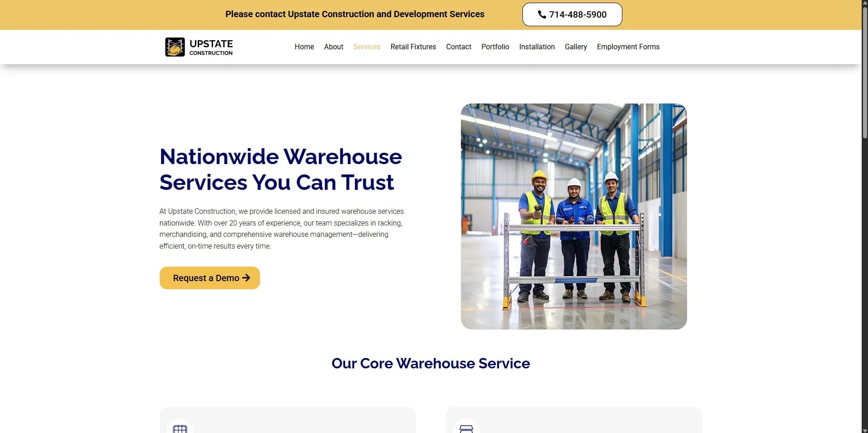Viewport: 868px width, 433px height.
Task: Click the scrollbar down arrow
Action: tap(864, 430)
